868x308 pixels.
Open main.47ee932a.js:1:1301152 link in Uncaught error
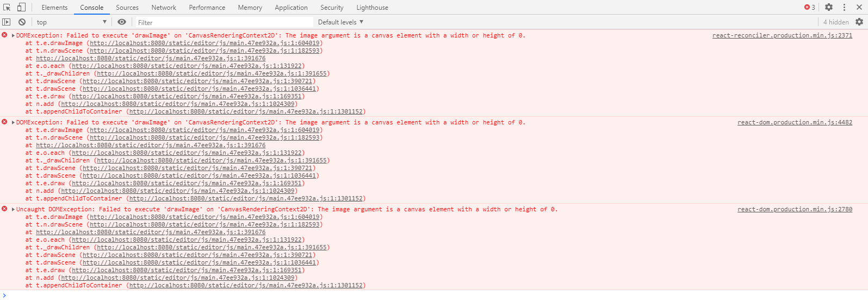tap(246, 285)
